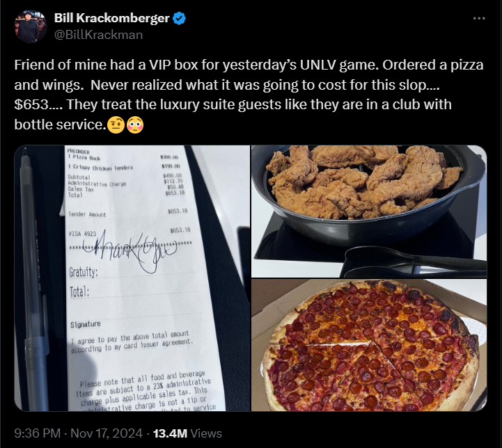Screen dimensions: 502x448
Task: Open the Bill Krackomberger display name link
Action: (111, 18)
